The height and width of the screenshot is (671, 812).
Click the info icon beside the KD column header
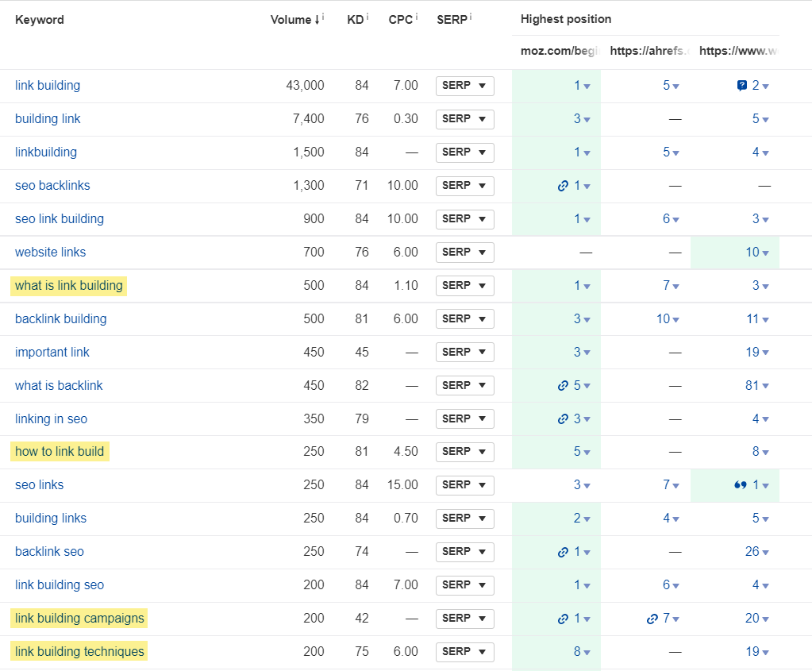367,15
